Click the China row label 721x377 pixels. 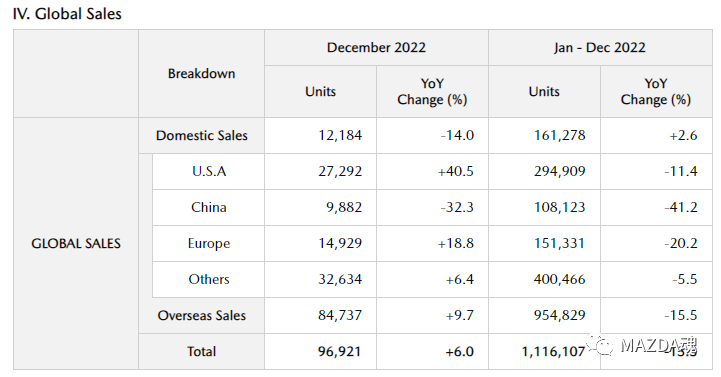209,207
